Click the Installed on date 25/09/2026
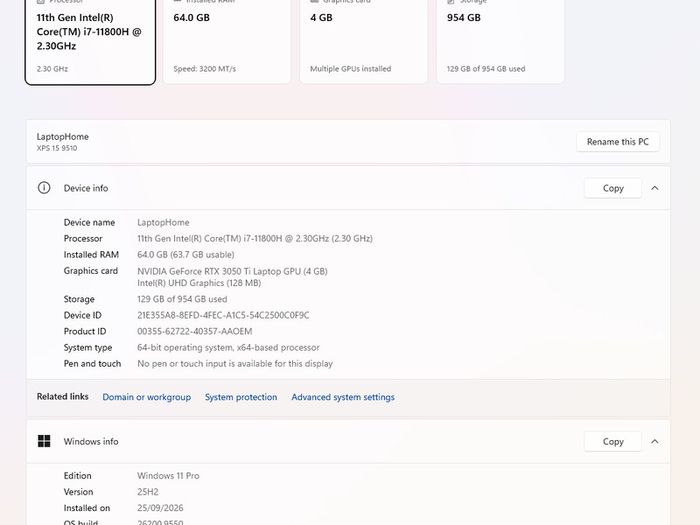 160,508
